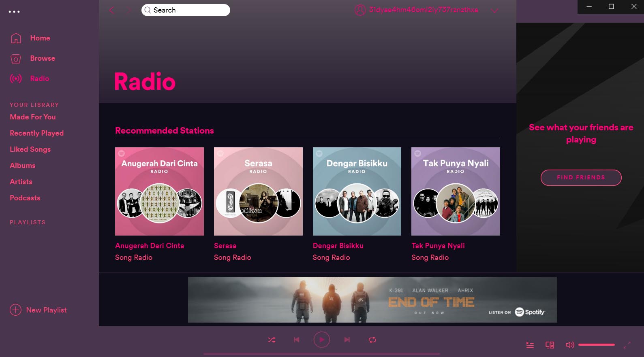Adjust the volume slider
This screenshot has width=644, height=357.
click(x=597, y=345)
